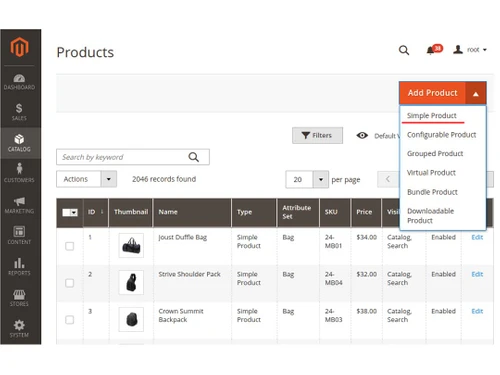Sort by the SKU column header
Viewport: 500px width, 375px height.
click(x=335, y=212)
